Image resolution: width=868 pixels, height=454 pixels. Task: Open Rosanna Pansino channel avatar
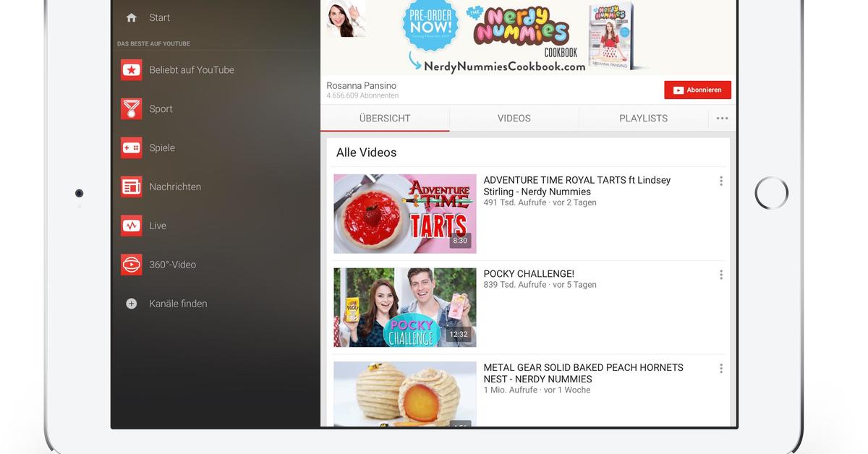pyautogui.click(x=346, y=18)
